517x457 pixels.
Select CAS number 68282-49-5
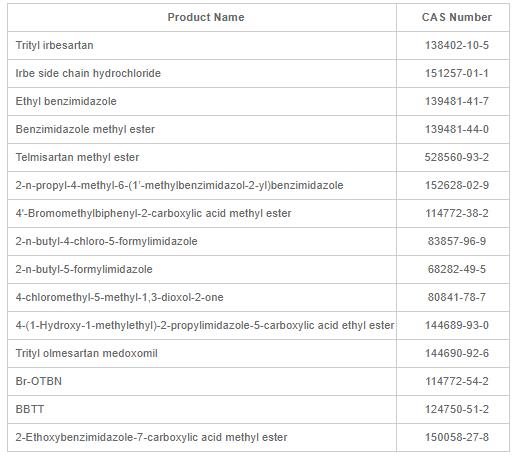pyautogui.click(x=457, y=269)
